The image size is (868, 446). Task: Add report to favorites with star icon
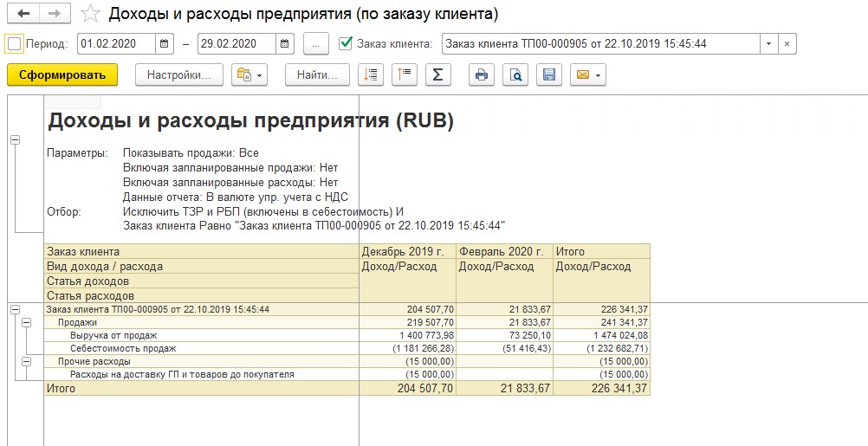(88, 15)
